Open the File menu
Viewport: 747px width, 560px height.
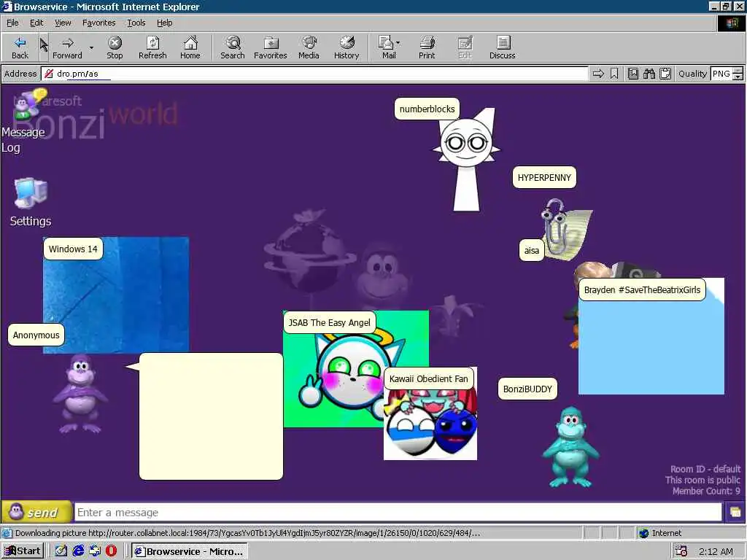[x=12, y=23]
